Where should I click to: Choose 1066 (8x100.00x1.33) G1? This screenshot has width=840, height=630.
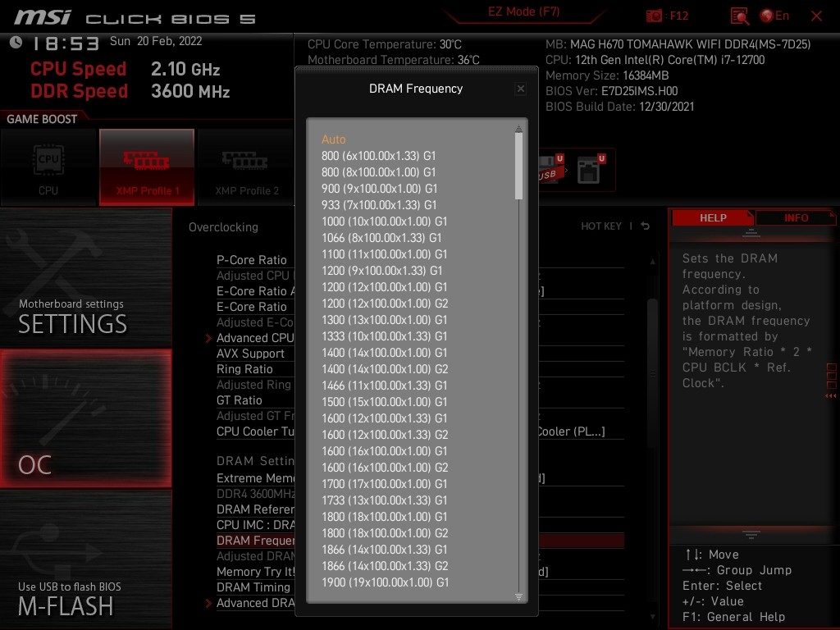[x=381, y=238]
